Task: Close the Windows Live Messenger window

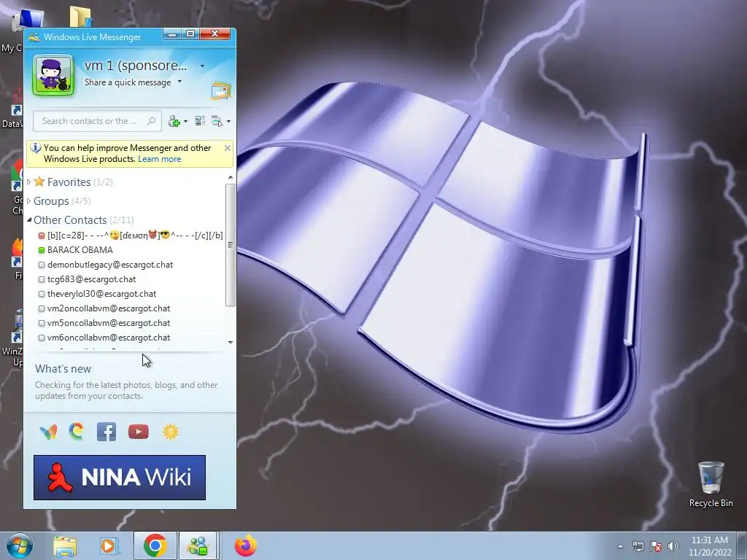Action: click(x=215, y=34)
